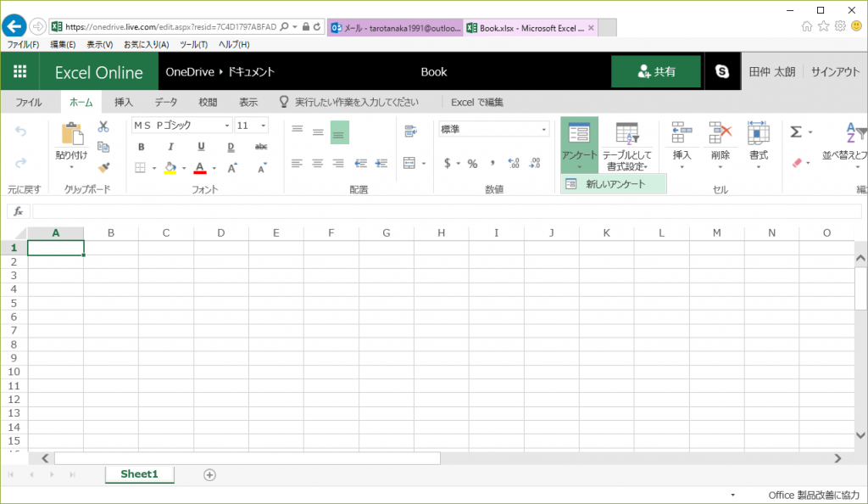Decrease font size with the smaller A
The image size is (868, 504).
pyautogui.click(x=262, y=166)
